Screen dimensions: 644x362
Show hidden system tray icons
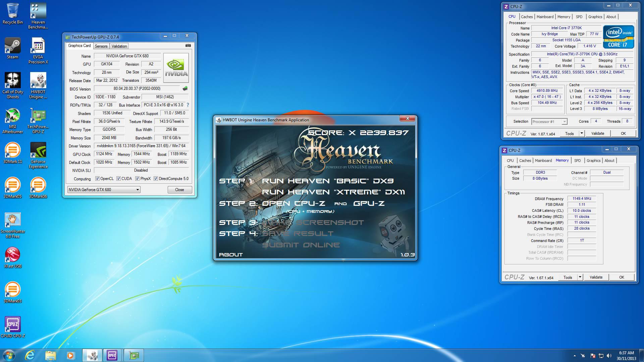click(x=575, y=356)
